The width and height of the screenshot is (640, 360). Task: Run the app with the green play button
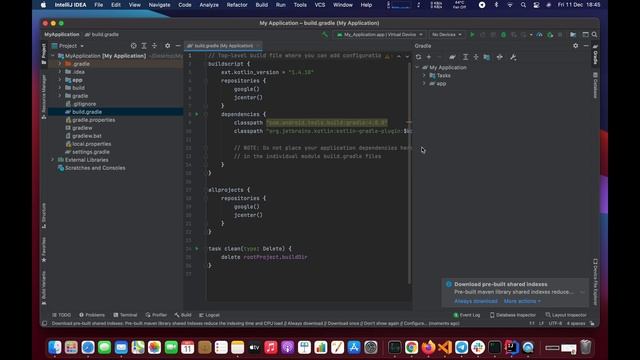pos(472,35)
